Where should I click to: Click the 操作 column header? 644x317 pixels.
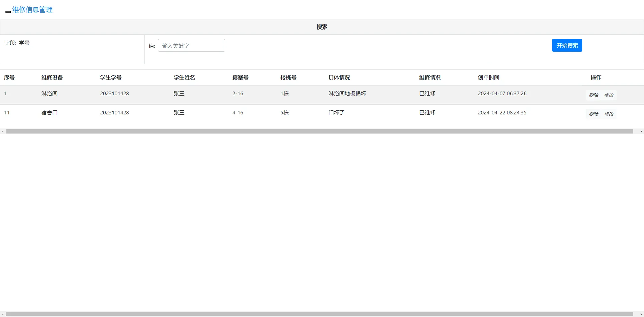(596, 77)
